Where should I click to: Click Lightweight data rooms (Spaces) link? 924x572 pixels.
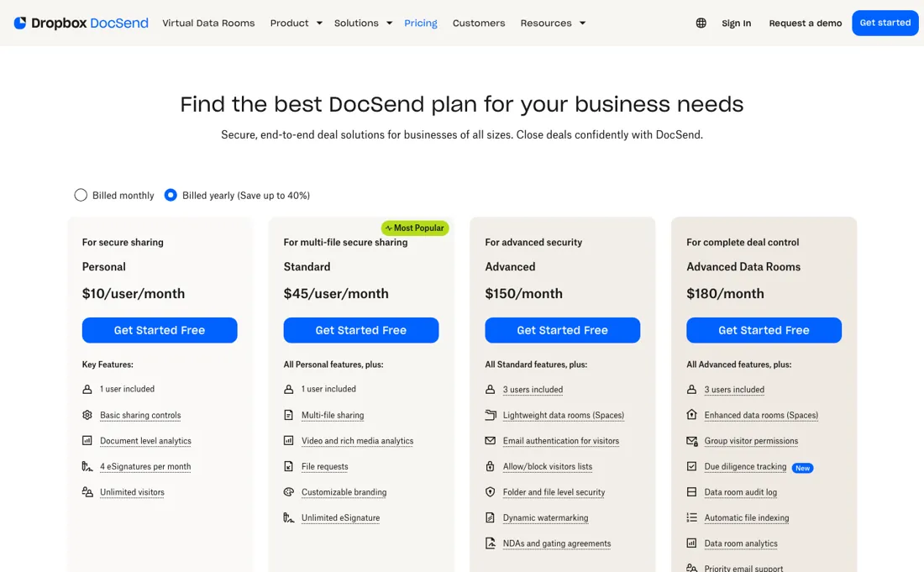click(564, 415)
